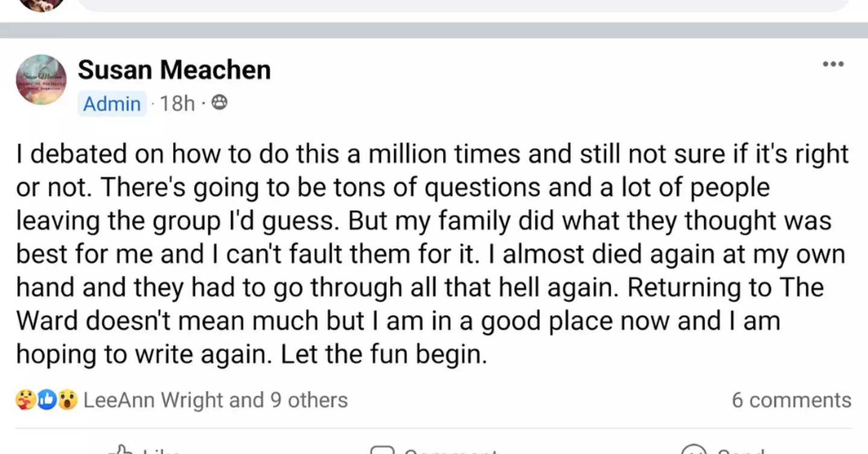868x454 pixels.
Task: Open Susan Meachen's profile via her name
Action: point(174,69)
